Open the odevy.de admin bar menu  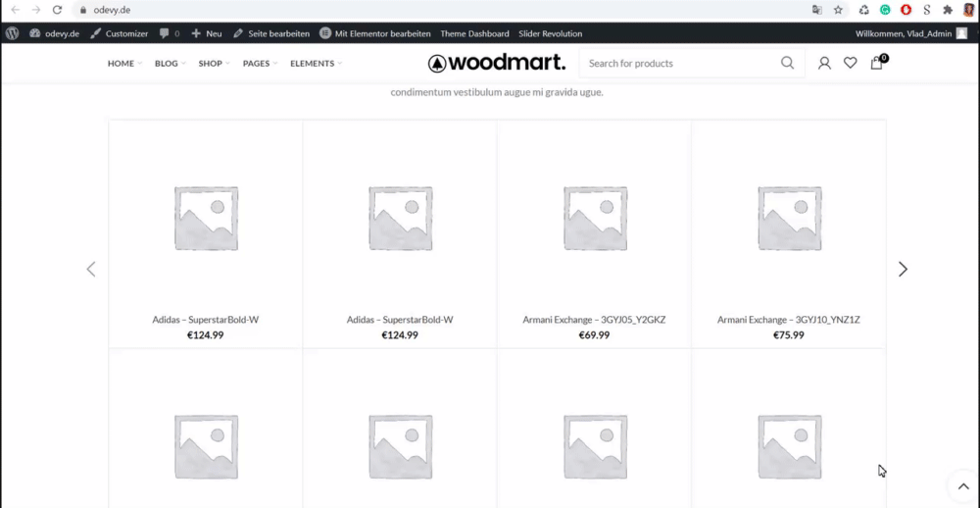[54, 33]
